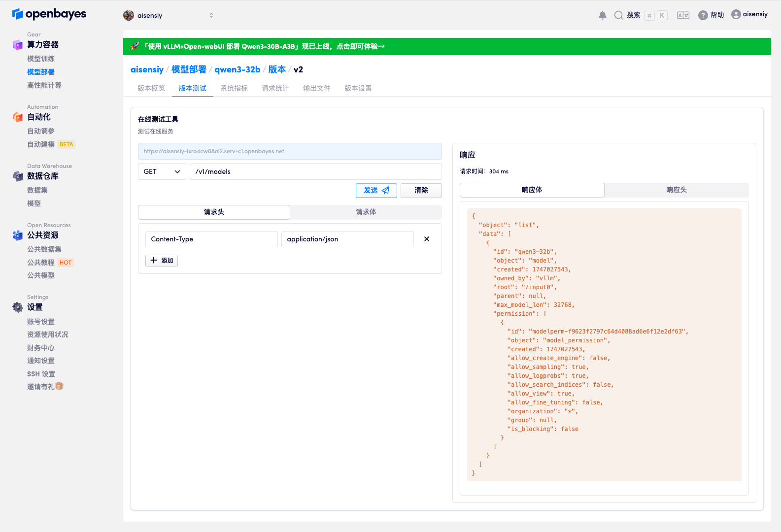The height and width of the screenshot is (532, 781).
Task: Click the help question mark icon
Action: pos(703,15)
